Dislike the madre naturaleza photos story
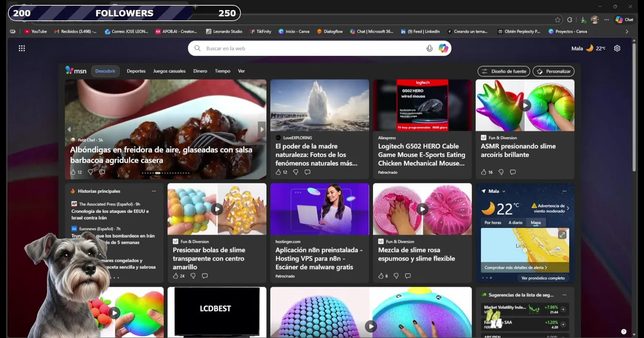 (x=295, y=172)
